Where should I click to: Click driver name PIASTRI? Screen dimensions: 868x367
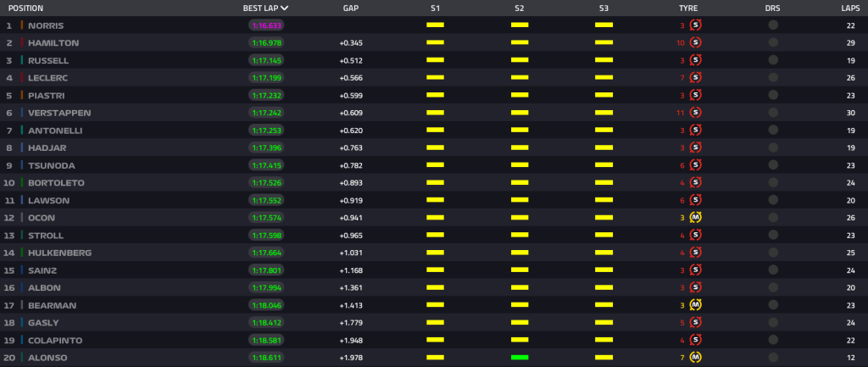[47, 95]
